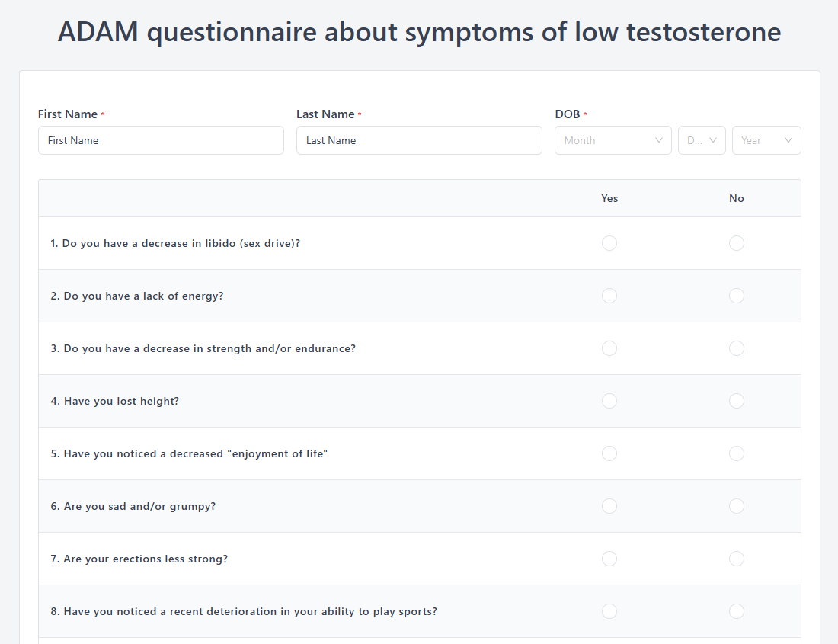
Task: Pick No for decreased enjoyment of life
Action: point(737,453)
